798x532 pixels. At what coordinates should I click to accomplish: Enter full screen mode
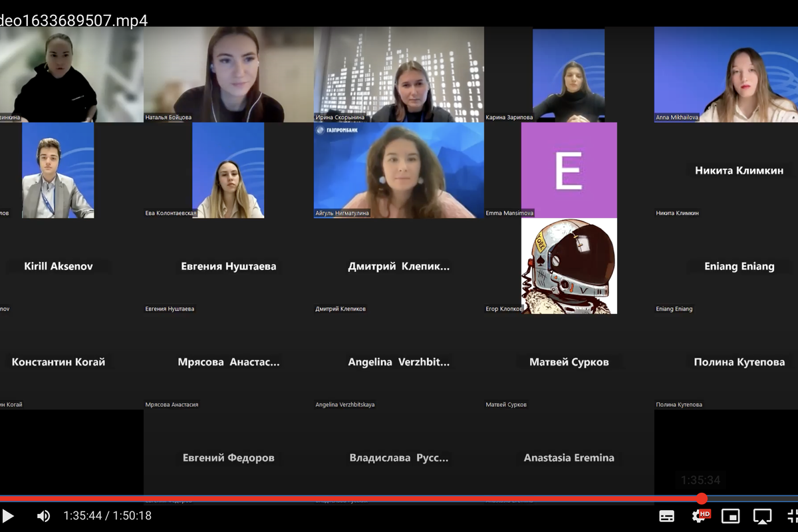(791, 516)
